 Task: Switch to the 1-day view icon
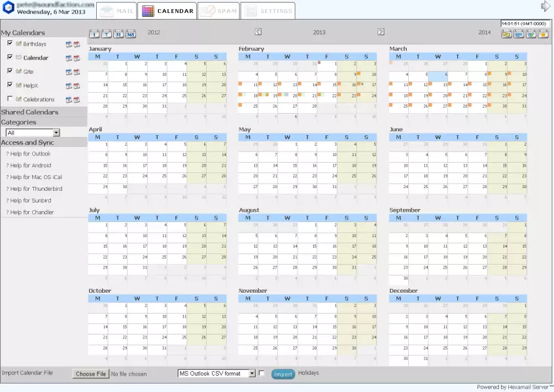click(x=94, y=34)
